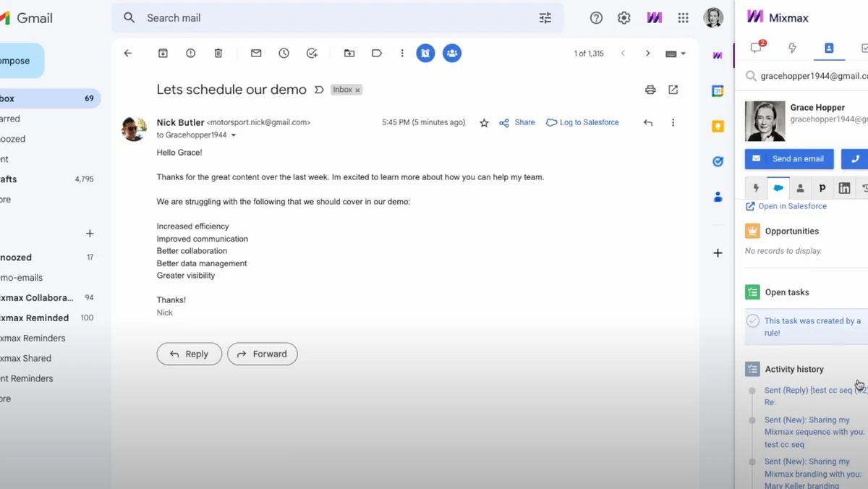Open the Mixmax reminders alarm icon

pos(425,53)
